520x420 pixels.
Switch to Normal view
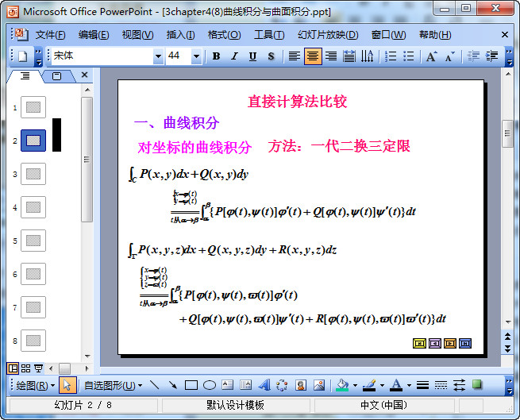13,368
